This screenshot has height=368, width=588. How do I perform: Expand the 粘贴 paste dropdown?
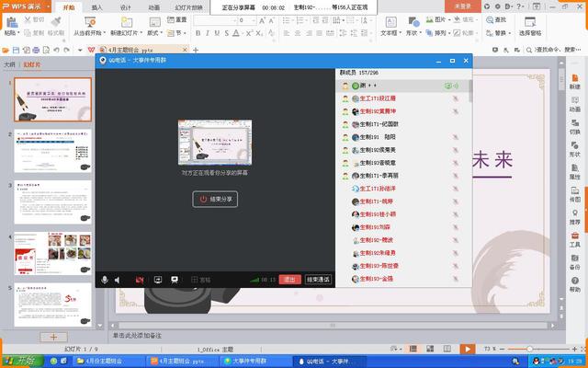click(11, 32)
